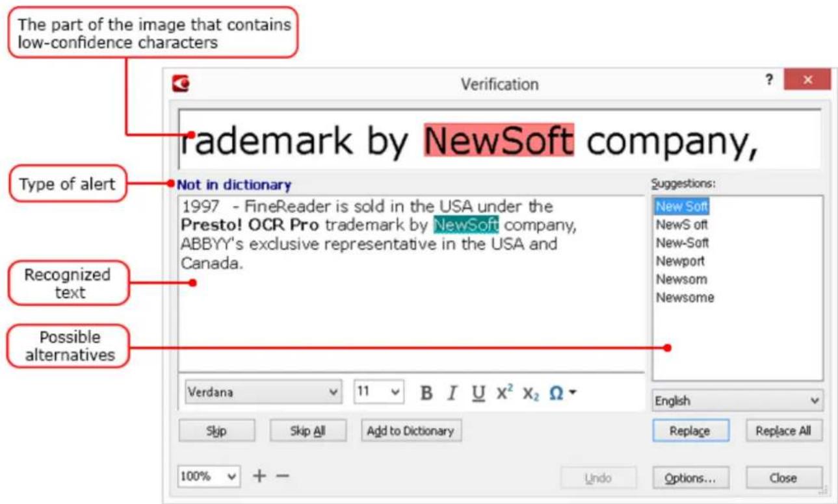The width and height of the screenshot is (838, 504).
Task: Click red-highlighted NewSoft in image preview
Action: (499, 139)
